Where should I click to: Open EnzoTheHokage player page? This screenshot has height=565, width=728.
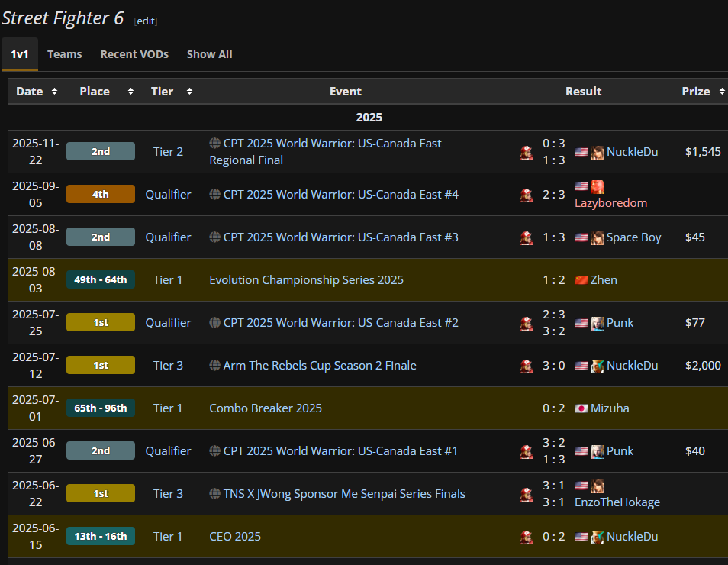(x=617, y=502)
